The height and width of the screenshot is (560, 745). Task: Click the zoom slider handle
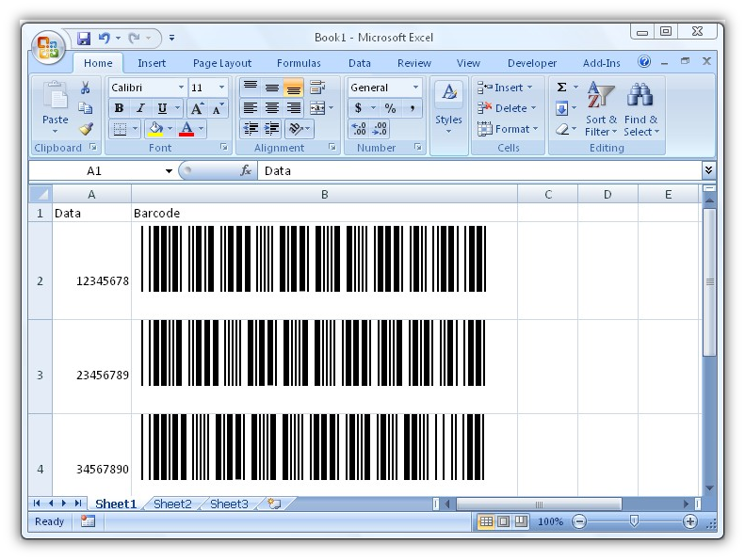tap(634, 521)
